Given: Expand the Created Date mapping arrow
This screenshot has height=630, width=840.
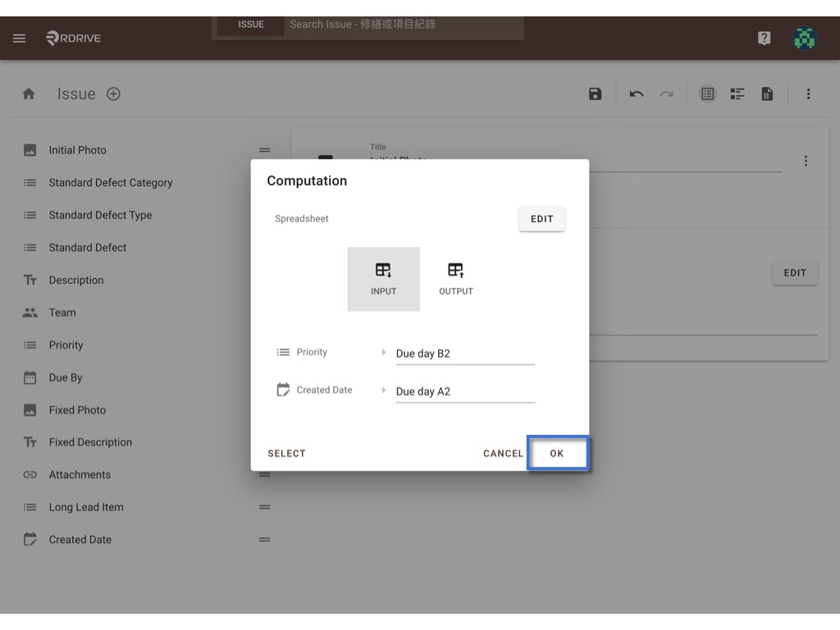Looking at the screenshot, I should 384,390.
